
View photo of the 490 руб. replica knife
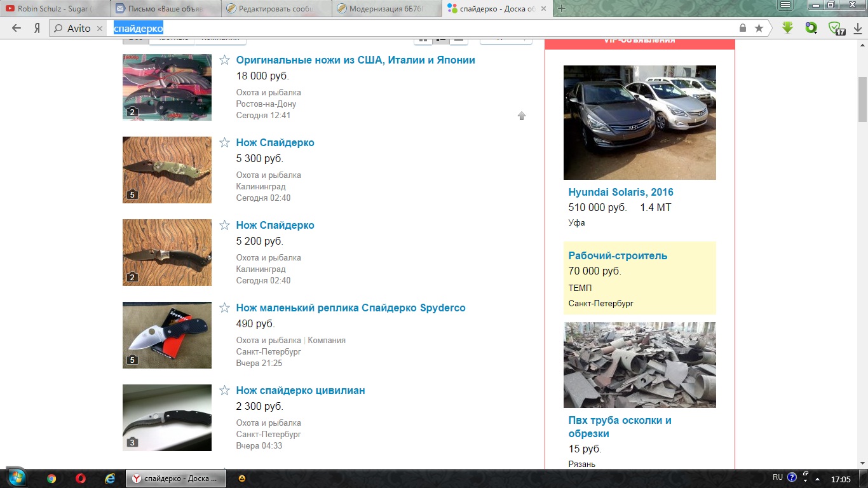point(167,335)
